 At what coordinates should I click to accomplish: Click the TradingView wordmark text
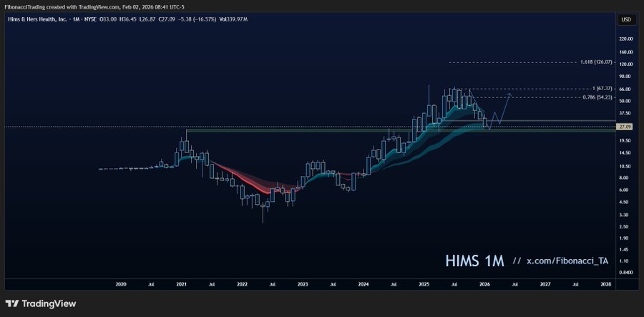pyautogui.click(x=49, y=303)
